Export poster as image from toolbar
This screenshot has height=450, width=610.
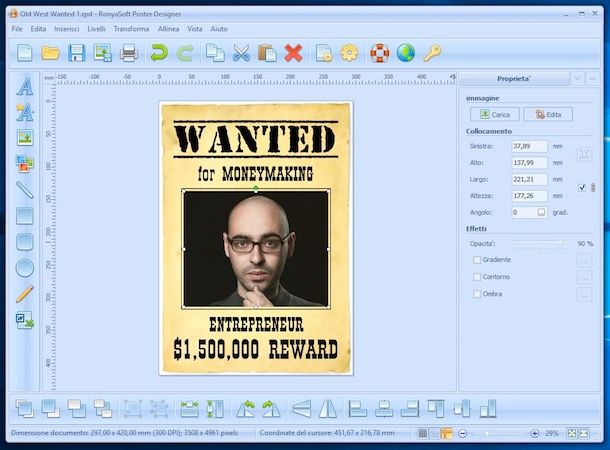click(x=103, y=53)
